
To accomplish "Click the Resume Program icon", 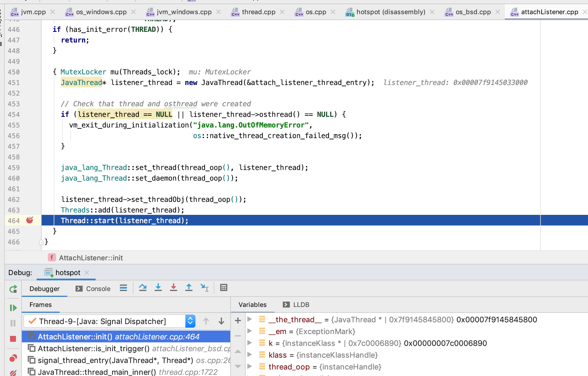I will pyautogui.click(x=13, y=308).
